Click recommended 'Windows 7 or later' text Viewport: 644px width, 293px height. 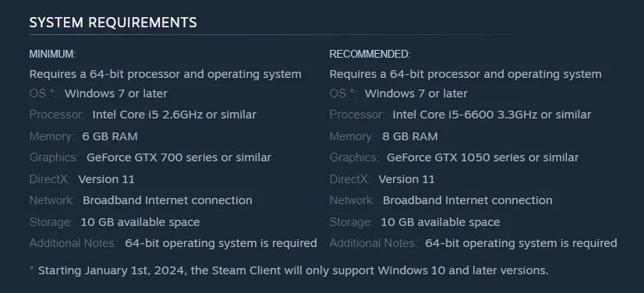[416, 94]
